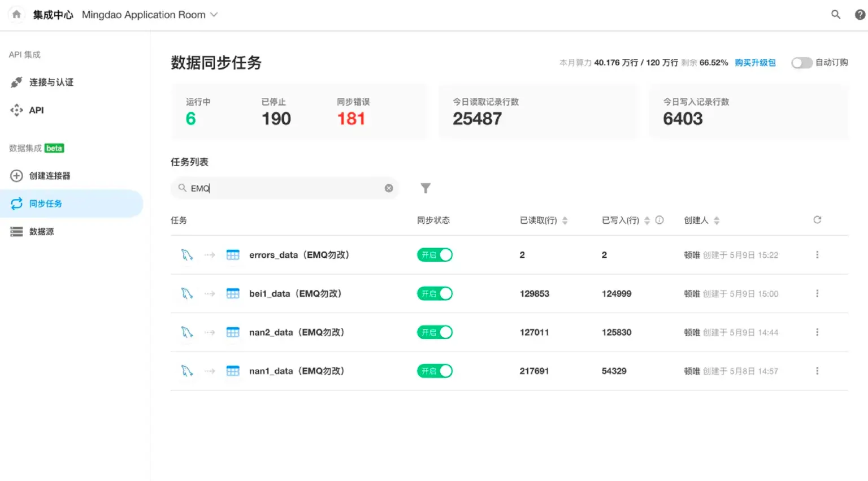Viewport: 868px width, 481px height.
Task: Disable sync for errors_data task
Action: pyautogui.click(x=435, y=254)
